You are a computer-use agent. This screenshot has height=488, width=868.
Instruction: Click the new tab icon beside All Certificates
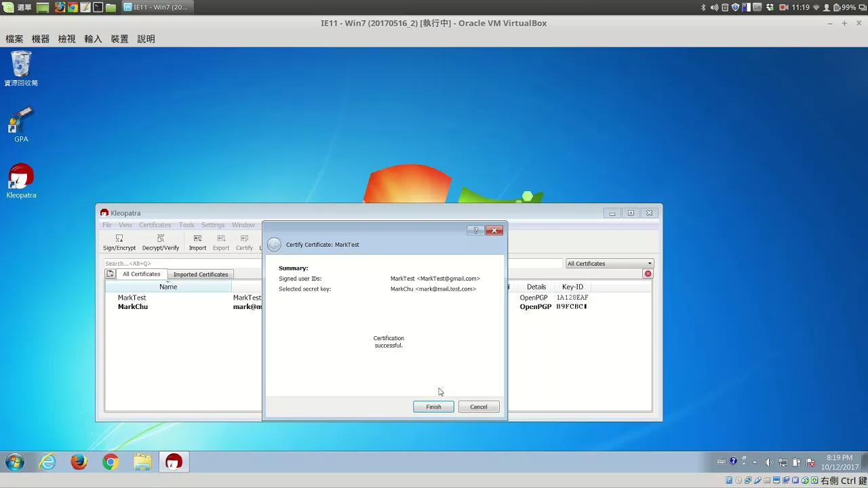(110, 274)
